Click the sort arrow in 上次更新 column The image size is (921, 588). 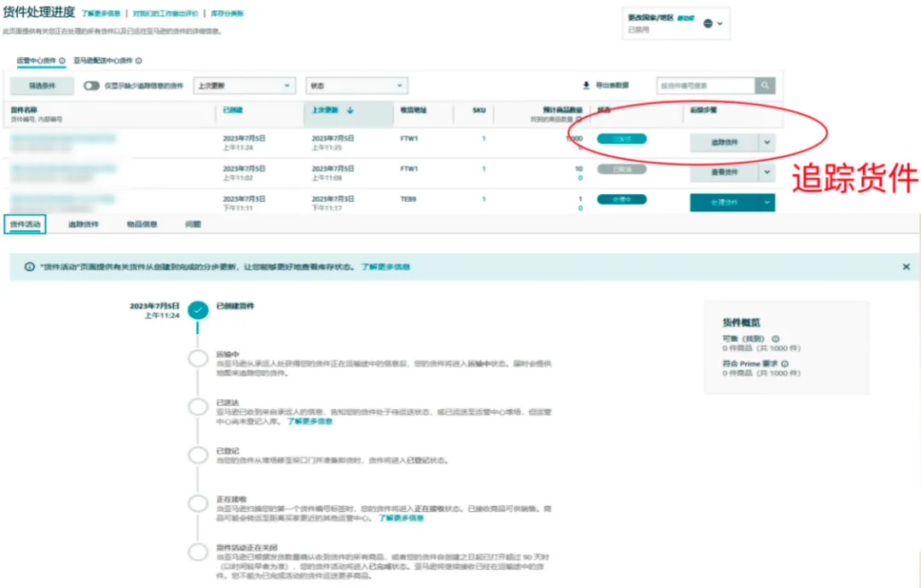[350, 110]
